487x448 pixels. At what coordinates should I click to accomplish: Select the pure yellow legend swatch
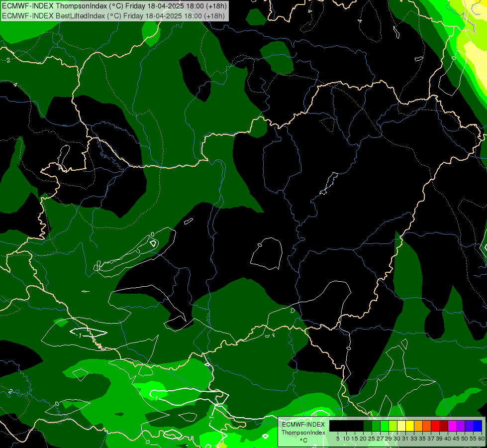410,426
